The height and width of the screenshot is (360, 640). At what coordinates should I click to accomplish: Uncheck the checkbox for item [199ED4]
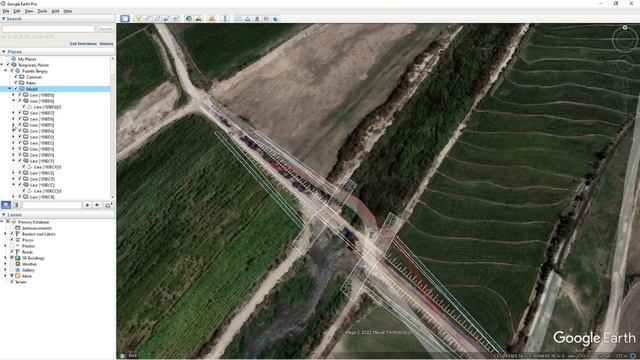(x=20, y=131)
